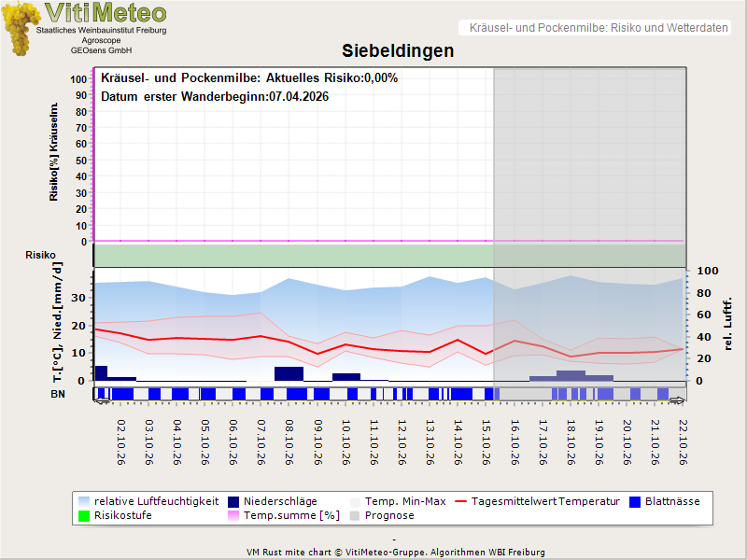The width and height of the screenshot is (747, 560).
Task: Click the precipitation bar on 08.10.26
Action: 289,374
